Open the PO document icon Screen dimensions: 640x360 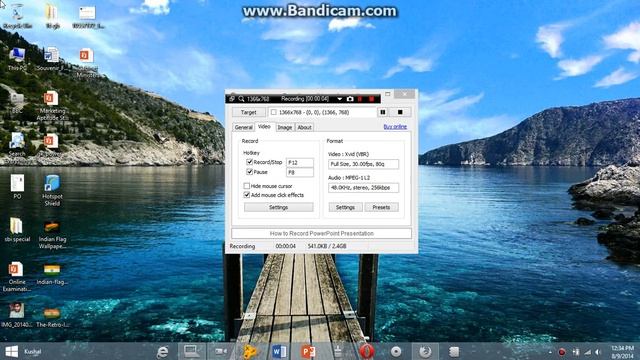point(17,187)
